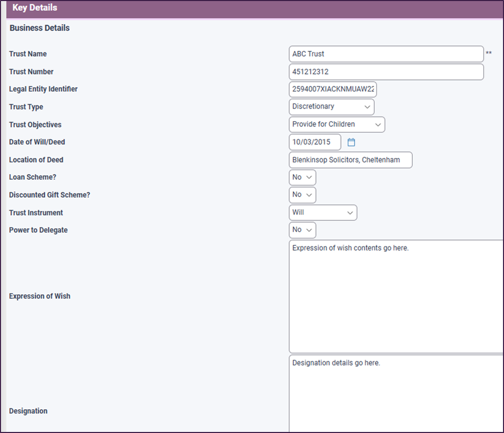Click the Business Details section heading
Viewport: 504px width, 433px height.
(39, 28)
